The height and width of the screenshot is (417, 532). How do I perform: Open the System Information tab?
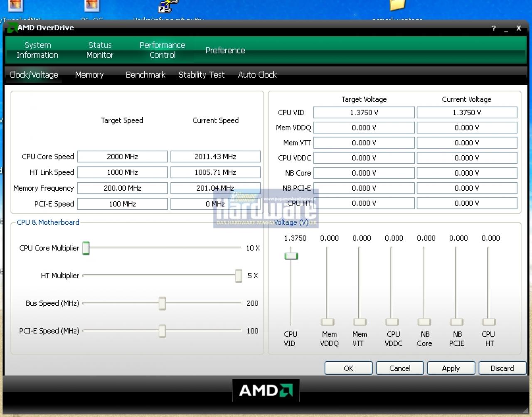37,50
